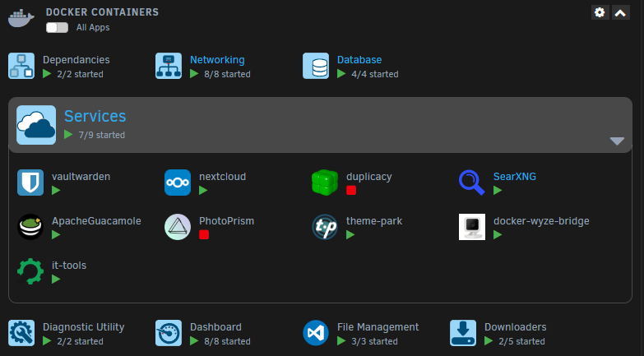Viewport: 644px width, 356px height.
Task: Click the duplicacy green cube icon
Action: pyautogui.click(x=325, y=183)
